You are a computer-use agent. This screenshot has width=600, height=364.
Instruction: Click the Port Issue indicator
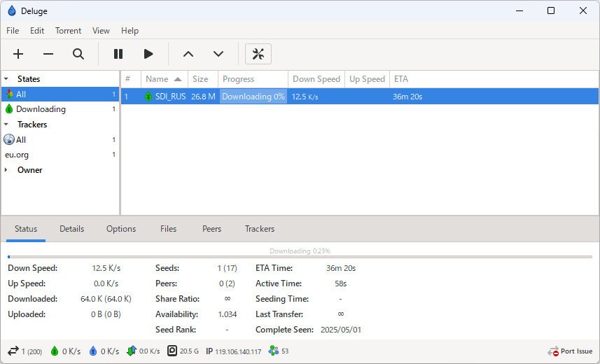click(570, 351)
